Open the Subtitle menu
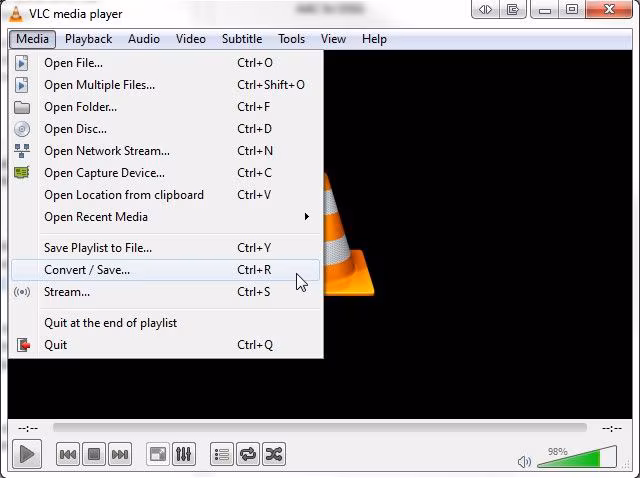Screen dimensions: 640x478 (242, 39)
